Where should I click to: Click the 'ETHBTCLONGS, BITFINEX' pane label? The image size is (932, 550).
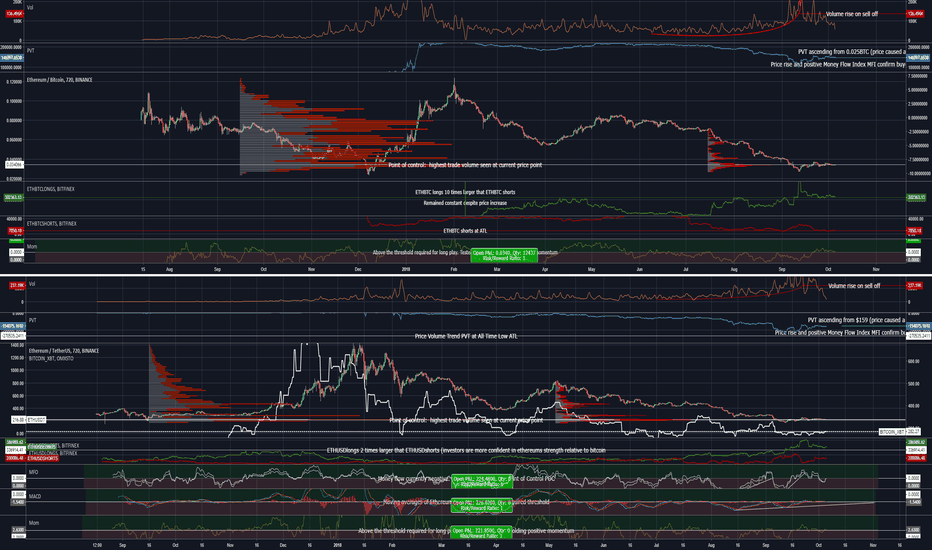[x=51, y=189]
